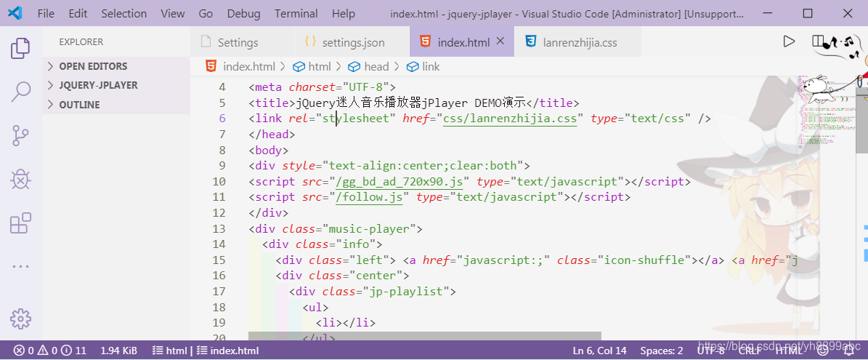Click the JSON braces icon on the settings.json tab
The image size is (868, 360).
click(x=311, y=42)
